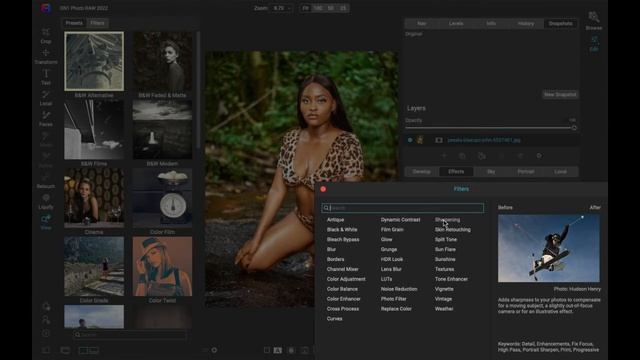The image size is (640, 360).
Task: Open the Browse module
Action: pos(594,21)
